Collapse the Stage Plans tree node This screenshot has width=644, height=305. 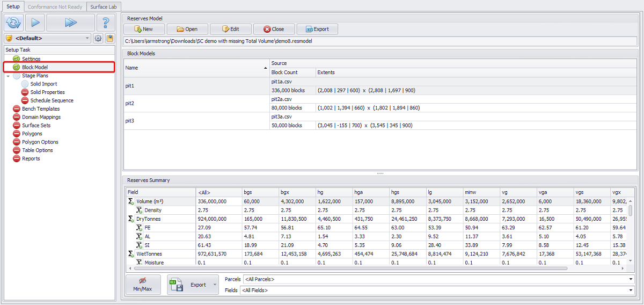(x=8, y=76)
